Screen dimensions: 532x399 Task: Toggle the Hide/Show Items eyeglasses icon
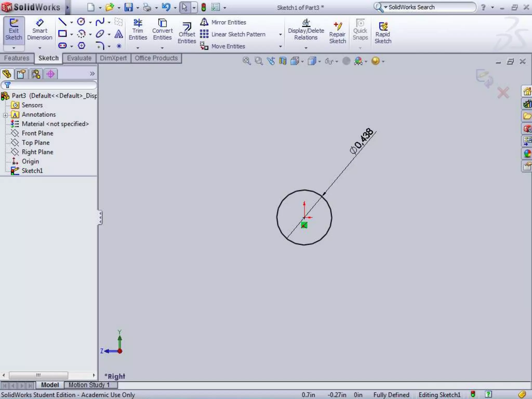click(x=329, y=61)
